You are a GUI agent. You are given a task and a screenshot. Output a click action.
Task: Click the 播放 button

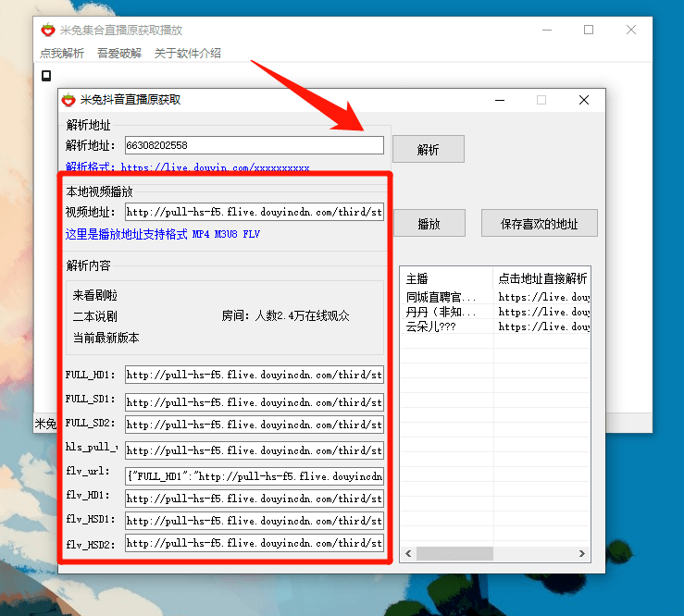[x=429, y=223]
